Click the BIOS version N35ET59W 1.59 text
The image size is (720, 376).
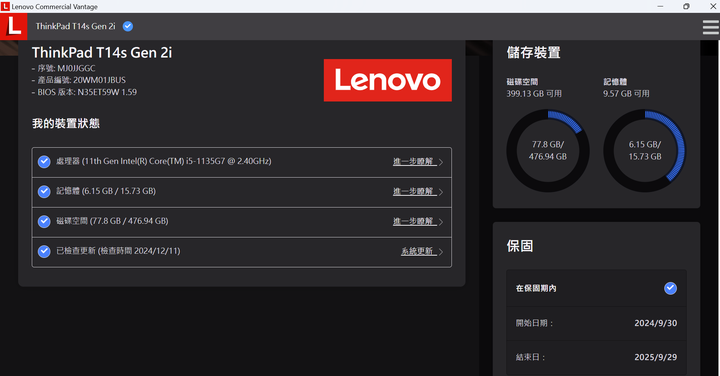[x=107, y=92]
